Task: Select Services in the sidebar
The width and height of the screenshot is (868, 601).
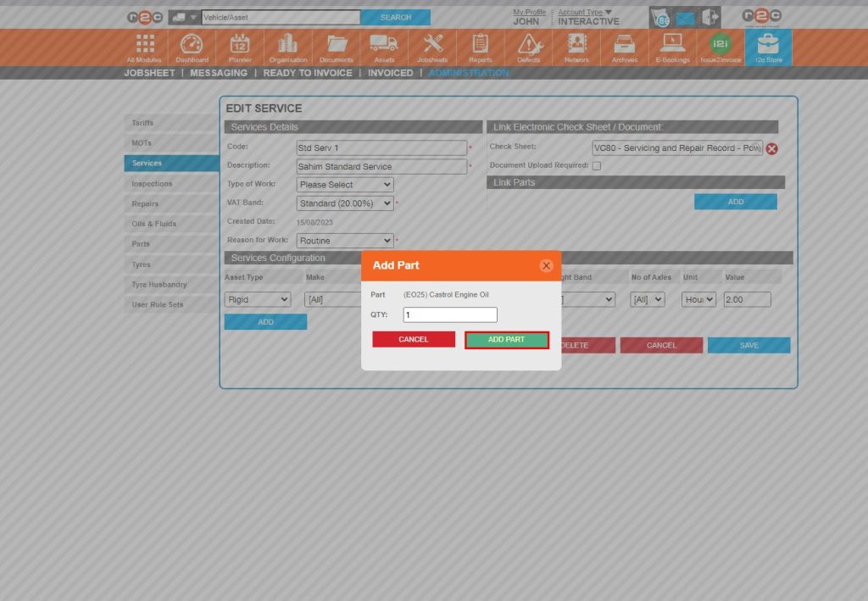Action: click(171, 164)
